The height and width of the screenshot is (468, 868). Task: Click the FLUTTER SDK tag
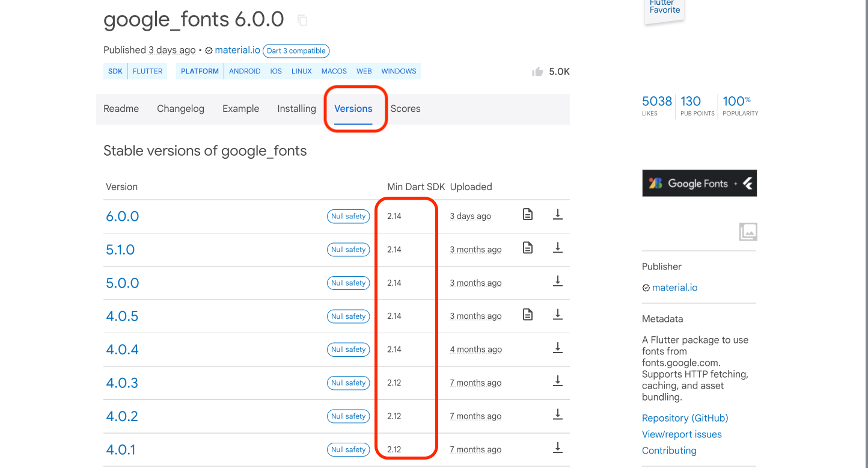147,72
